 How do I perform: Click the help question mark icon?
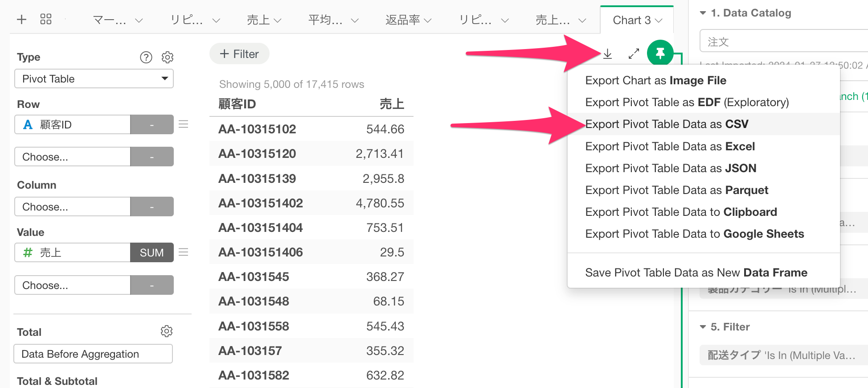point(146,57)
